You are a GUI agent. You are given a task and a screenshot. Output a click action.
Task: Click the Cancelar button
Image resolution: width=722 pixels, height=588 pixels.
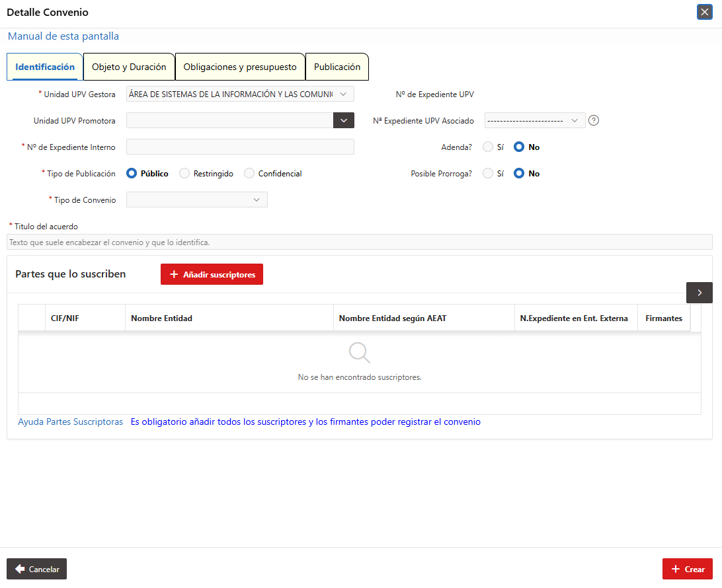click(x=37, y=569)
